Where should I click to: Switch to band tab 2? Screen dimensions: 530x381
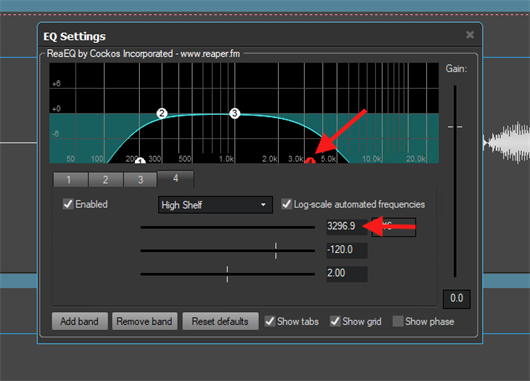click(x=106, y=180)
